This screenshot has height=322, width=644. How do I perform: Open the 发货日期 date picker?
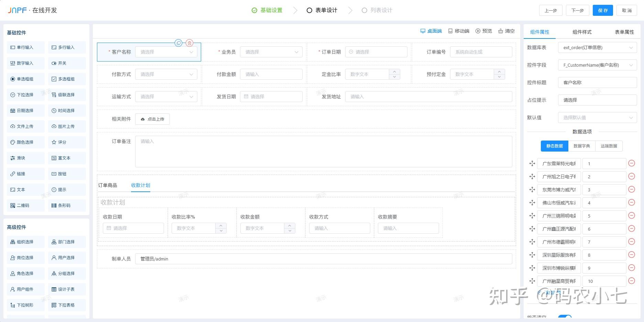271,97
